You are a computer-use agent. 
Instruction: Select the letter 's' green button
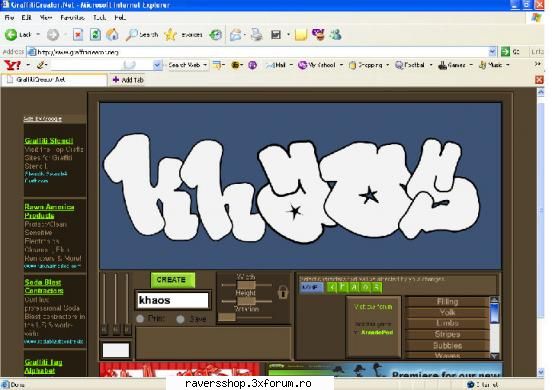point(377,287)
